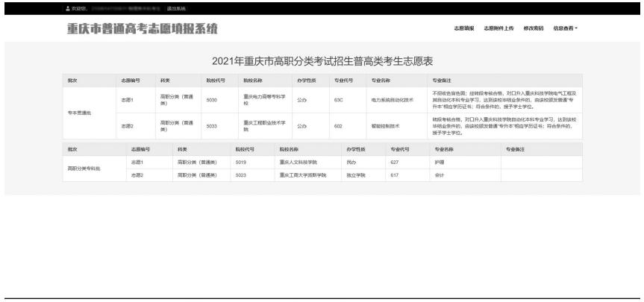The height and width of the screenshot is (302, 644).
Task: Click the 重庆市普通高考志愿填报系统 site title
Action: tap(142, 28)
